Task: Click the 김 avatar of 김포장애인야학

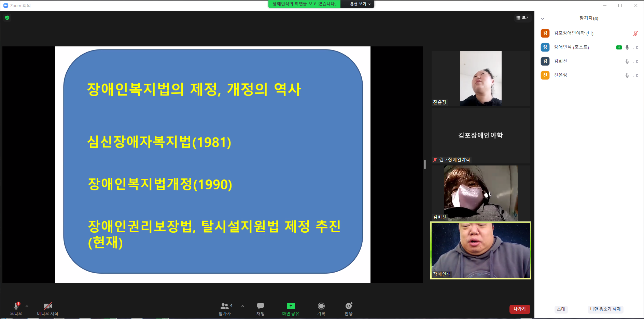Action: 545,33
